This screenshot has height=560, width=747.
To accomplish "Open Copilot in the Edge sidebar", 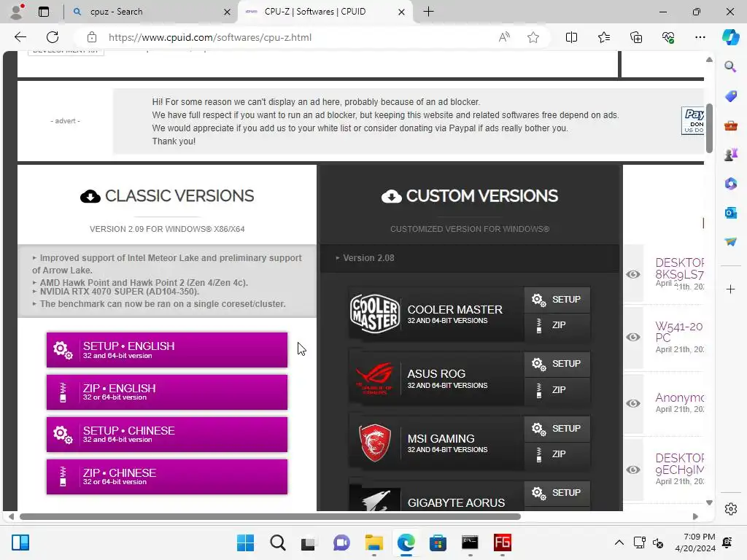I will [x=730, y=37].
